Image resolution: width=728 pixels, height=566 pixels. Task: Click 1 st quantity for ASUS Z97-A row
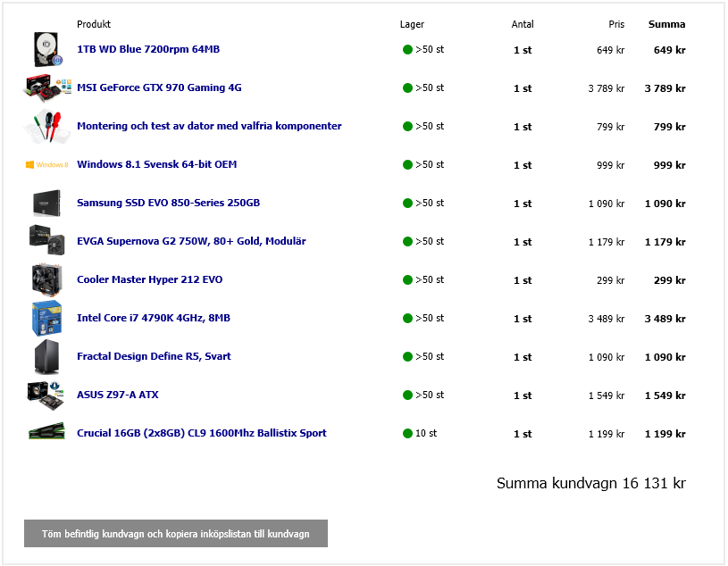pos(523,395)
